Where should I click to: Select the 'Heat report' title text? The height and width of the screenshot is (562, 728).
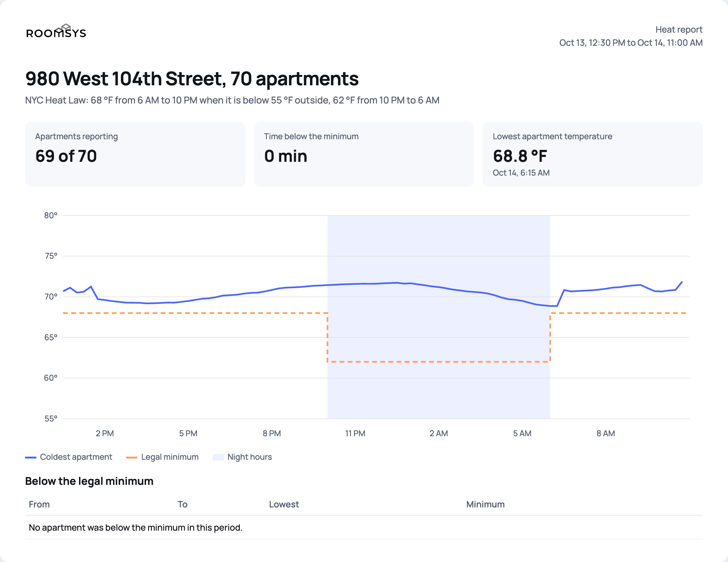click(679, 30)
